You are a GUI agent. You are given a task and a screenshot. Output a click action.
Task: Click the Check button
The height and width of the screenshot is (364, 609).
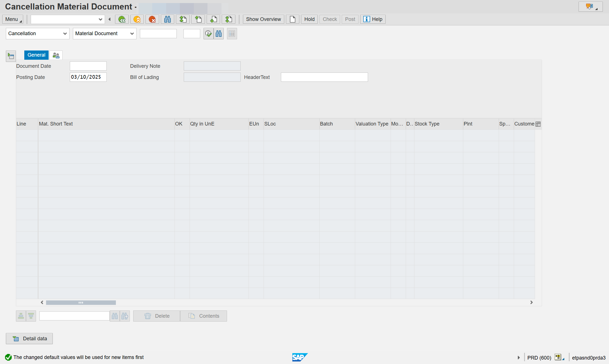click(330, 19)
